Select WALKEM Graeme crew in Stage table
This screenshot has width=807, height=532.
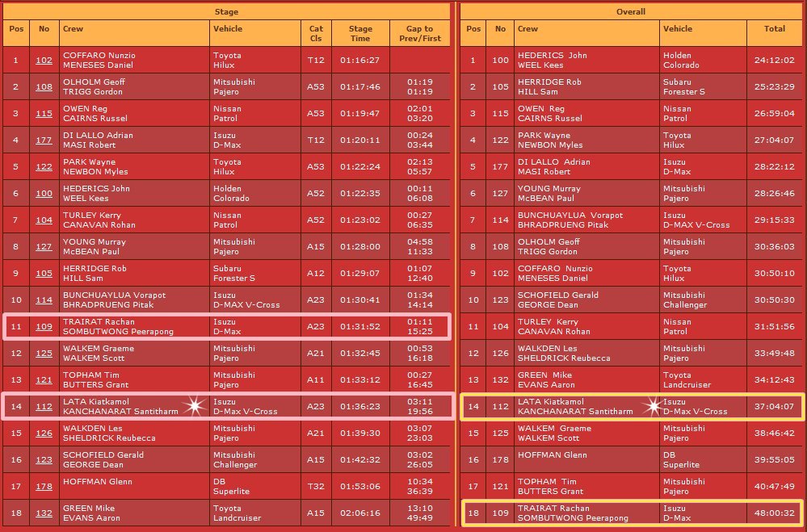(x=99, y=354)
